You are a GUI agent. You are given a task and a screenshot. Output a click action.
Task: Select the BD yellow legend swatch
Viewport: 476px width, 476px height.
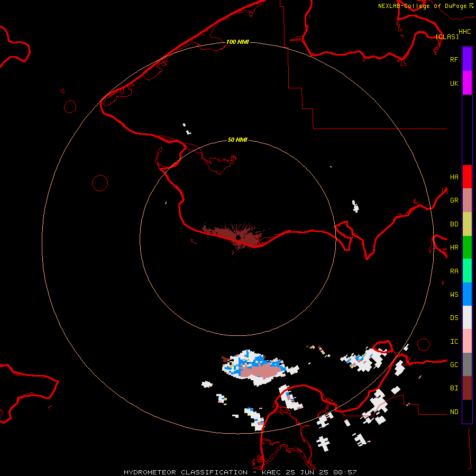(x=467, y=224)
